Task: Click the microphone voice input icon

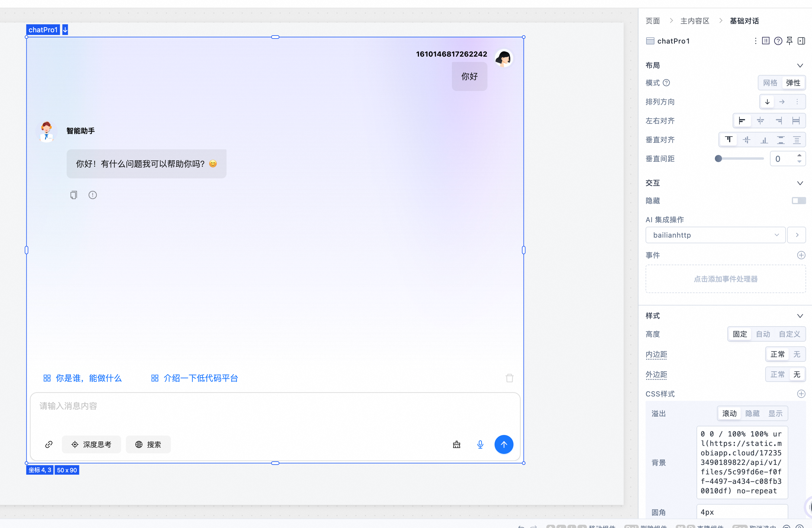Action: 480,444
